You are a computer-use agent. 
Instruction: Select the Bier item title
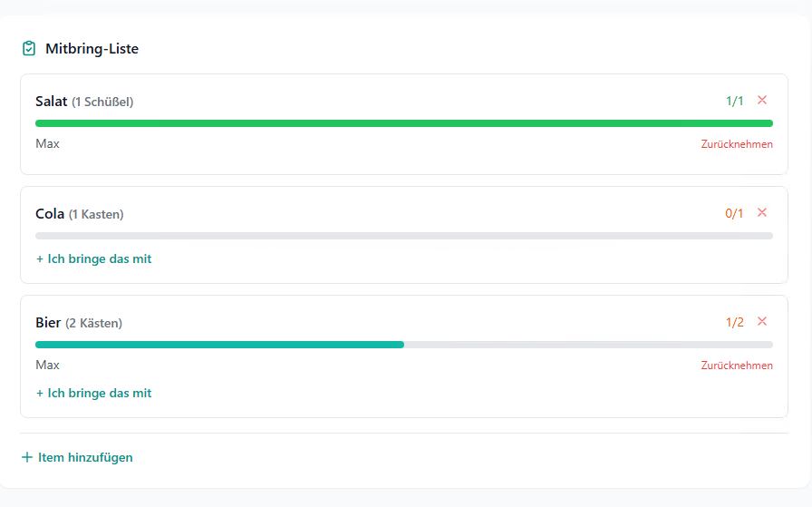coord(48,322)
